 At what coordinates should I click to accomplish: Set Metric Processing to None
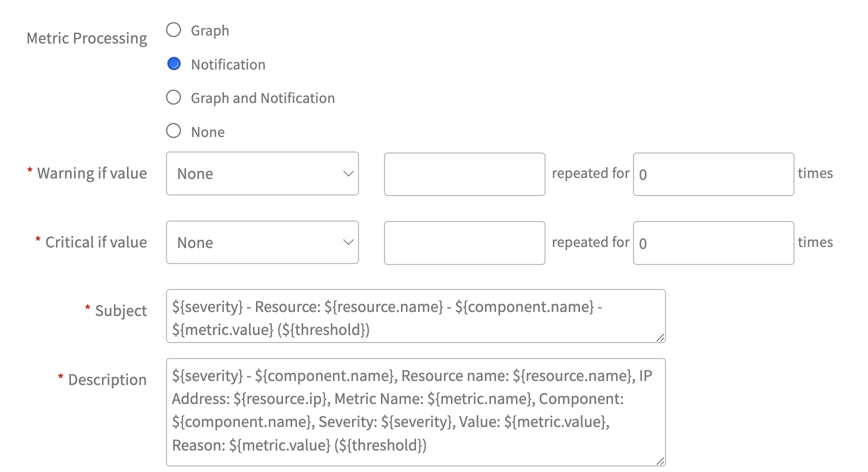click(x=173, y=130)
